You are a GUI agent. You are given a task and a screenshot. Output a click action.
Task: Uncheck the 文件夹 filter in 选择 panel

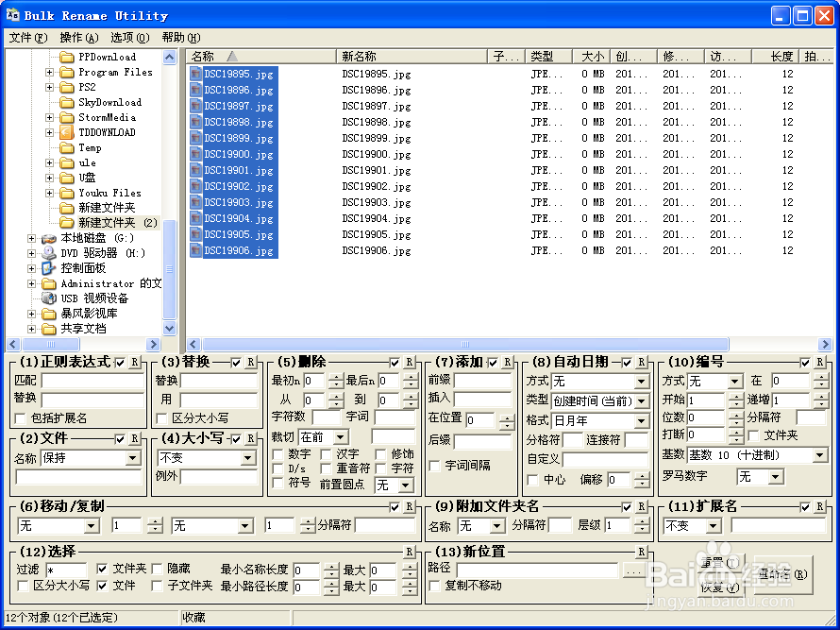pos(102,569)
